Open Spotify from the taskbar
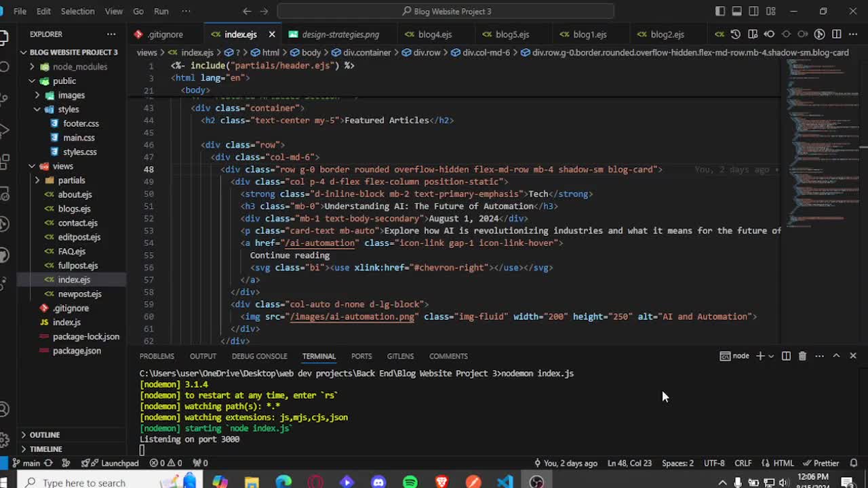The width and height of the screenshot is (868, 488). pos(410,482)
